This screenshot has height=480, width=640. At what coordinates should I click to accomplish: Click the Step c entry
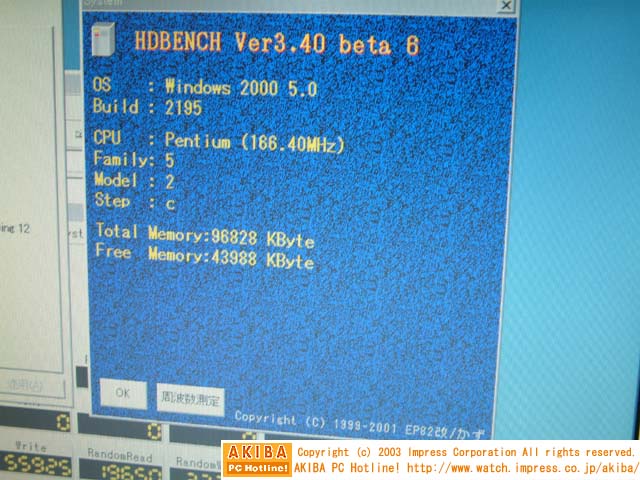coord(130,202)
